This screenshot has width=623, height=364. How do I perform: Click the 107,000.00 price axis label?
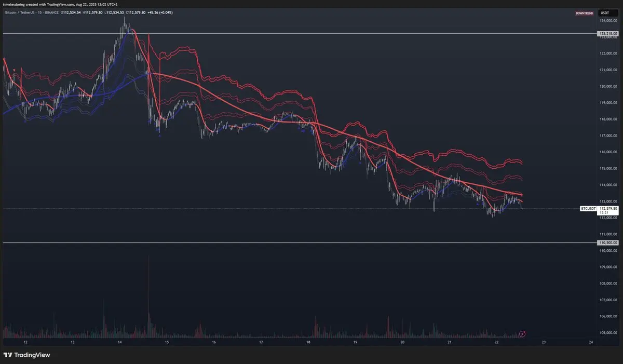tap(608, 300)
